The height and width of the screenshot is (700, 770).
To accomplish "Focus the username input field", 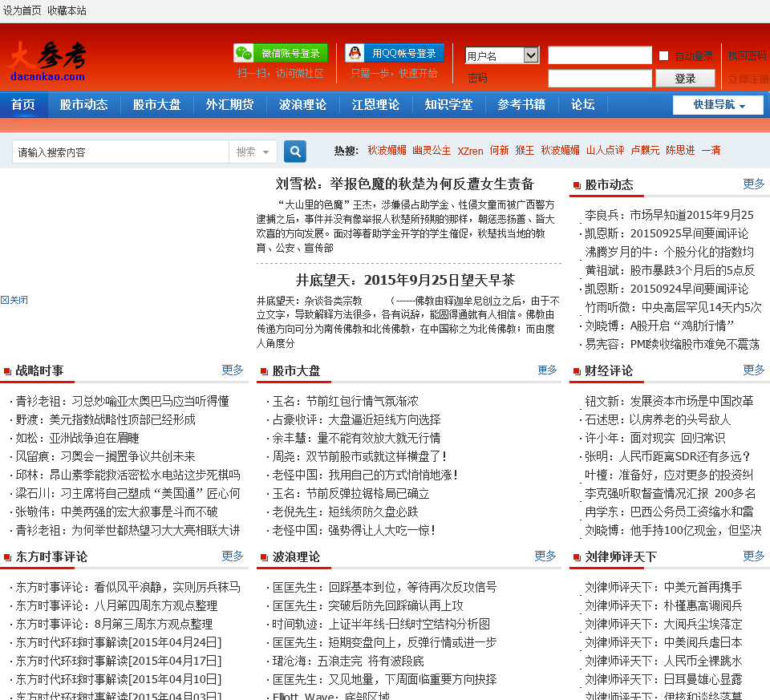I will point(600,55).
